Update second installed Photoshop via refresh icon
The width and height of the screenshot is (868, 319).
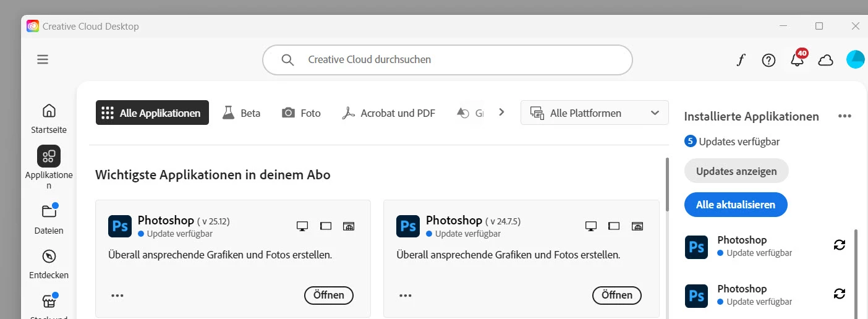(x=840, y=294)
